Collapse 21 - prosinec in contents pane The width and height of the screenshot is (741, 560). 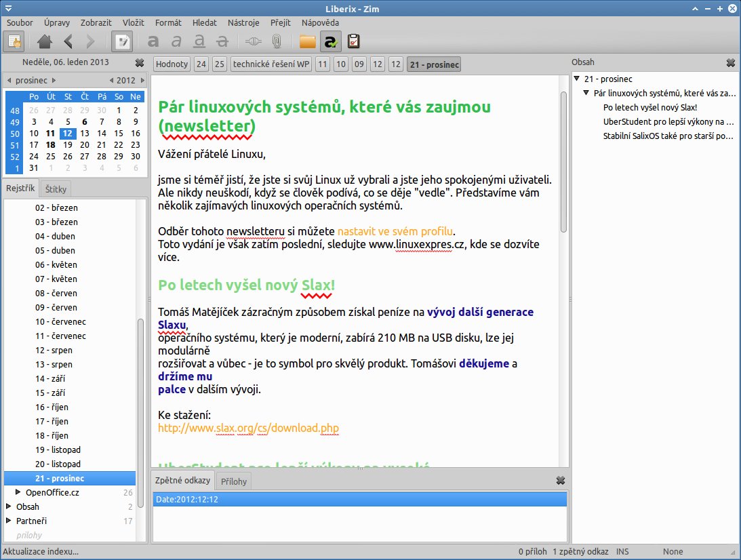(x=576, y=79)
